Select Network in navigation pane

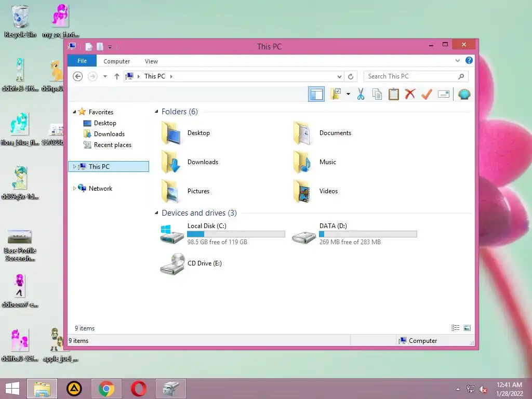(100, 188)
